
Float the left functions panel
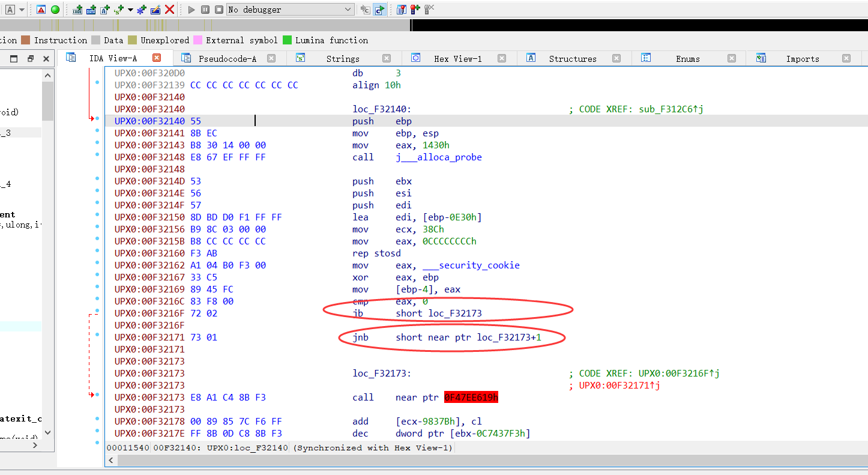click(31, 59)
